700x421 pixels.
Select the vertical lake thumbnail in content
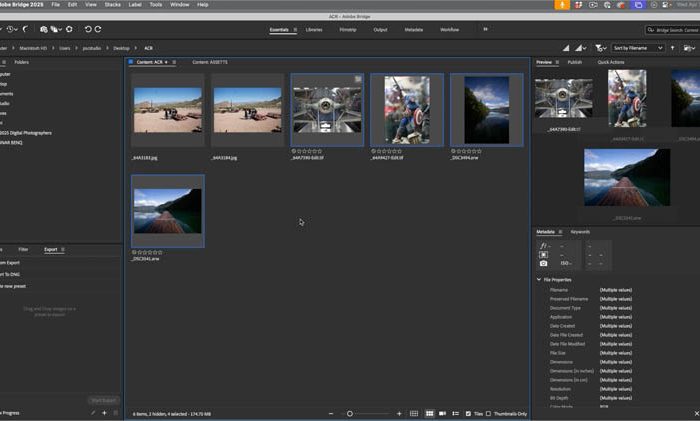(487, 110)
